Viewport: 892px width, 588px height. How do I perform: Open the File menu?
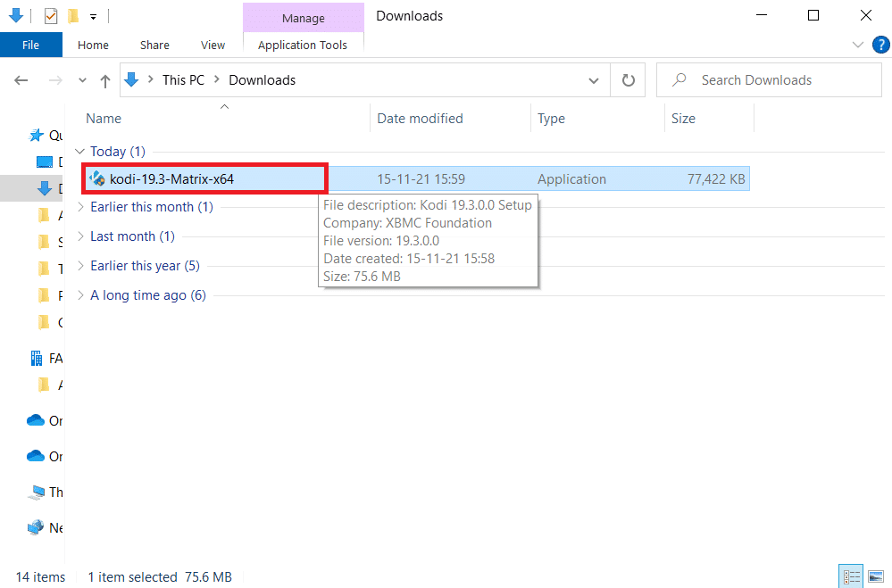(x=30, y=45)
